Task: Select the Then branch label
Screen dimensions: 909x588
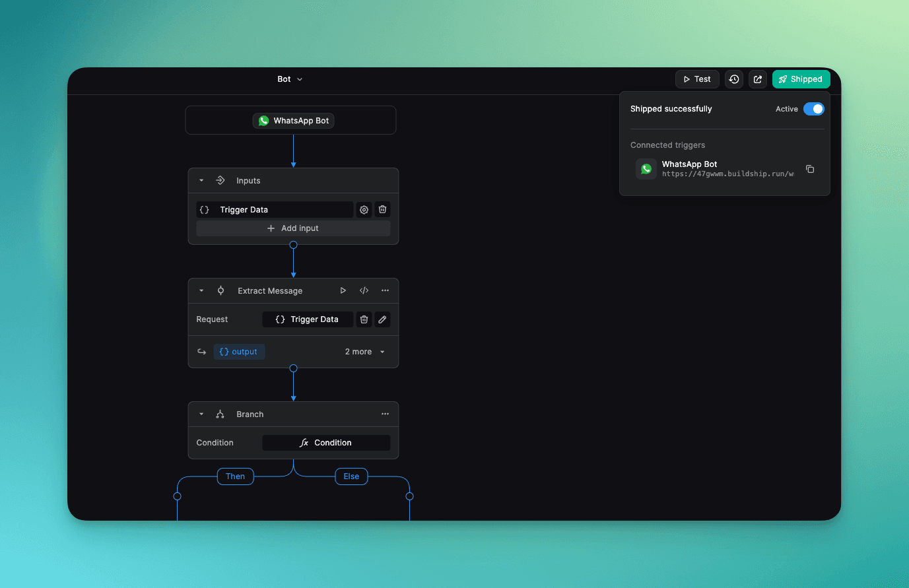Action: pyautogui.click(x=236, y=476)
